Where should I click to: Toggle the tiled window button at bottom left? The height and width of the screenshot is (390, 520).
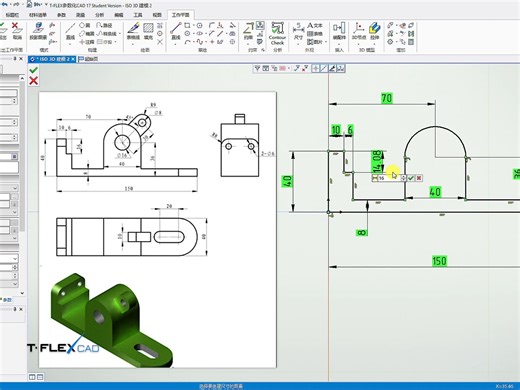(40, 377)
